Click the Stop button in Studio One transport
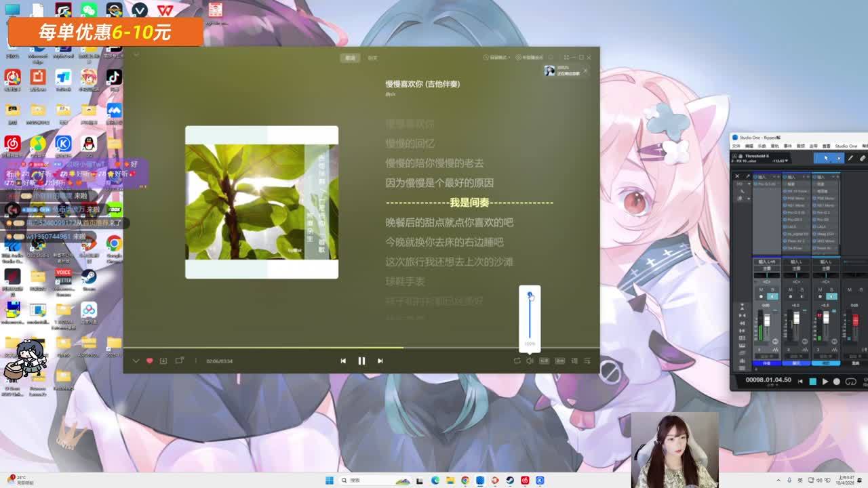The width and height of the screenshot is (868, 488). (x=812, y=382)
